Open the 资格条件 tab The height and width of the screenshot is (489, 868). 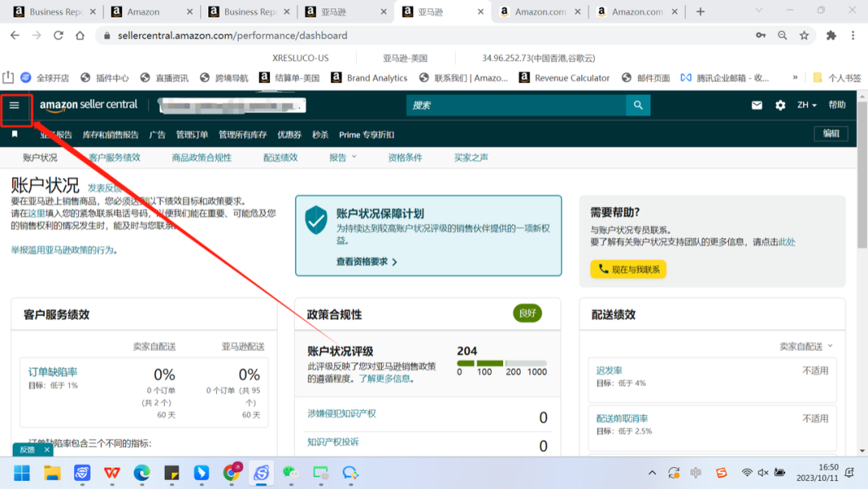(405, 158)
